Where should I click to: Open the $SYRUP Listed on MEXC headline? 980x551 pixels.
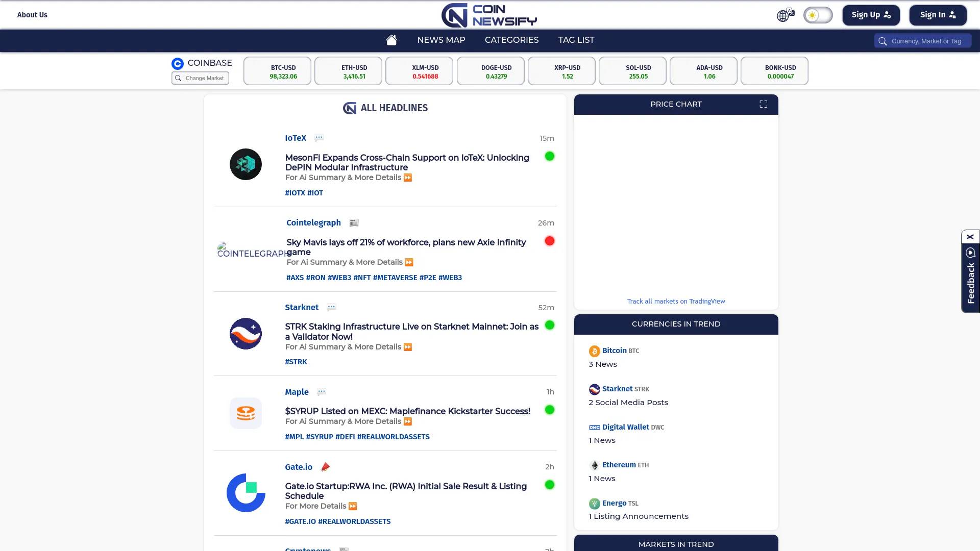[x=407, y=411]
